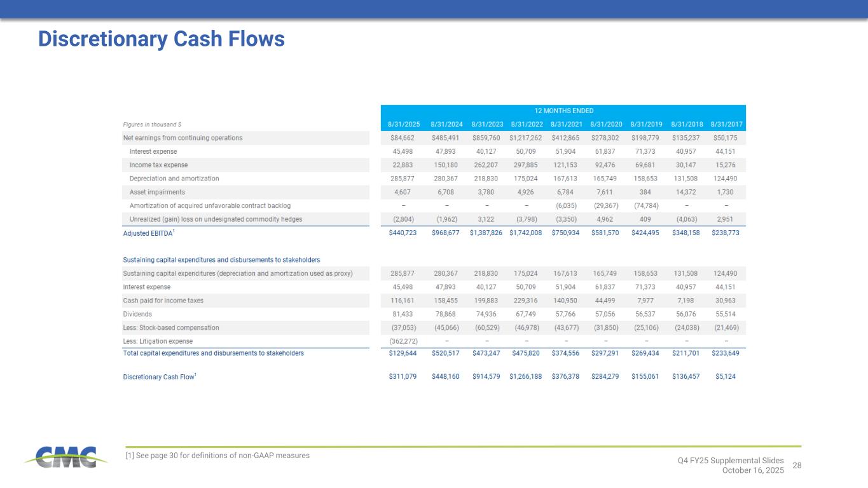Select the Less: Stock-based compensation label
The height and width of the screenshot is (488, 868).
pos(170,327)
